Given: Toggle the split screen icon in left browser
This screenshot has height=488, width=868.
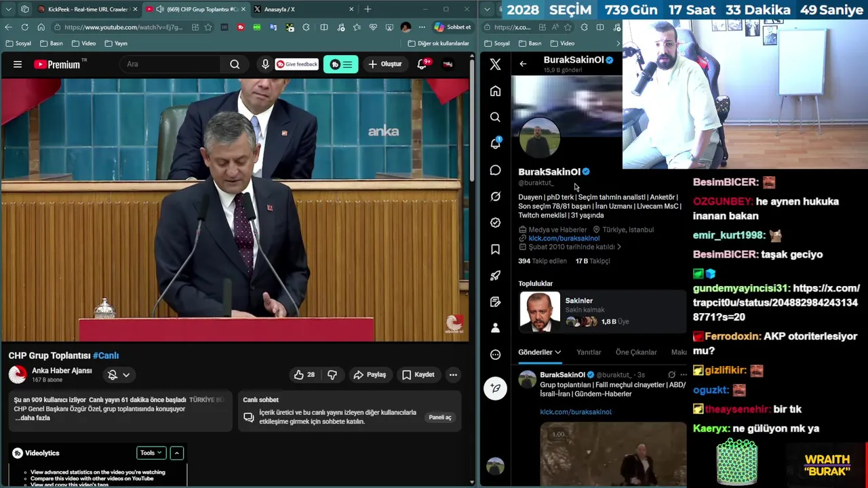Looking at the screenshot, I should (x=323, y=27).
